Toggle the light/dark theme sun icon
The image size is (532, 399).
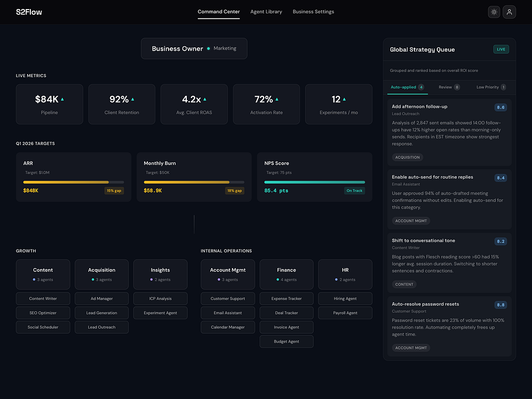[494, 12]
